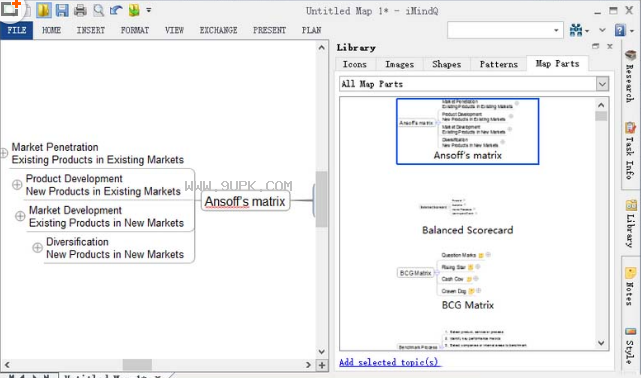Screen dimensions: 641x378
Task: Open the Help question mark icon
Action: click(x=620, y=30)
